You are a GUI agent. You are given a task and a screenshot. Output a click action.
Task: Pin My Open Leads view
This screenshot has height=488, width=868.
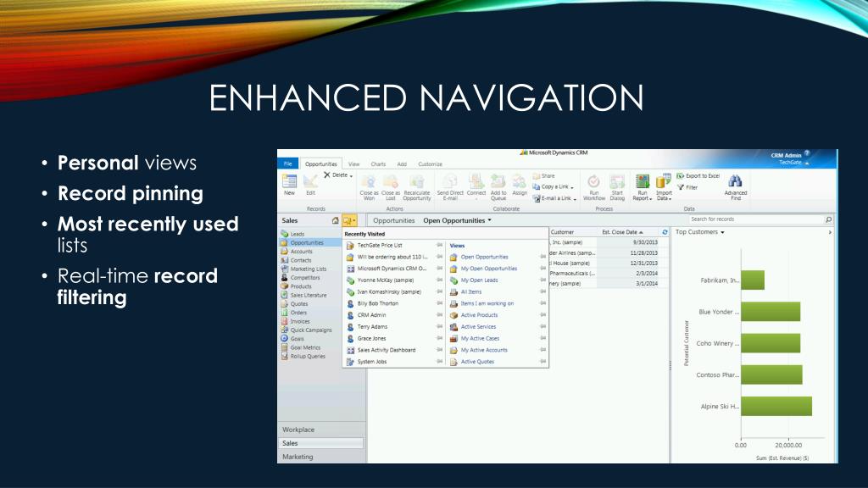[543, 280]
